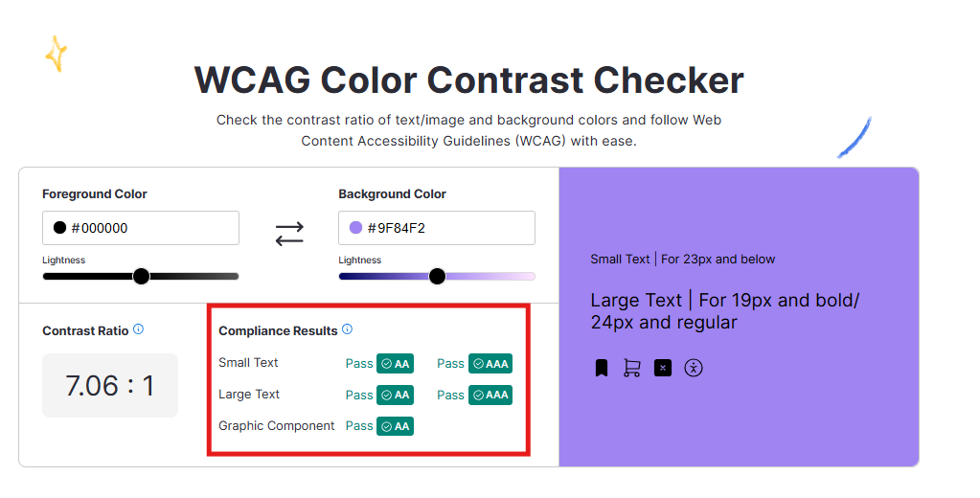Click the shopping cart icon in the preview
Viewport: 980px width, 498px height.
[x=631, y=368]
